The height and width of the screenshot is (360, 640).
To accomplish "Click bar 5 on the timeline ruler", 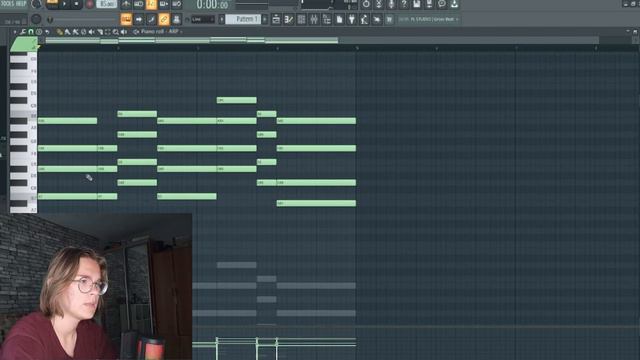I will [x=357, y=48].
